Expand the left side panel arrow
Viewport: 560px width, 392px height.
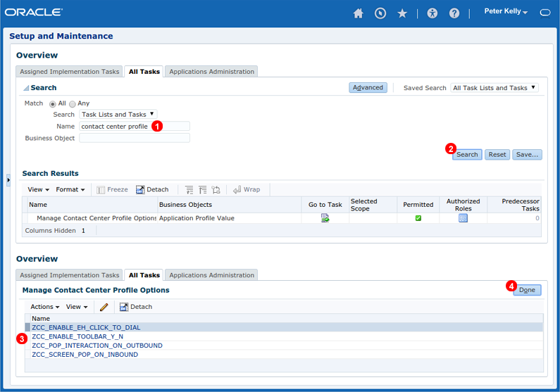coord(8,180)
